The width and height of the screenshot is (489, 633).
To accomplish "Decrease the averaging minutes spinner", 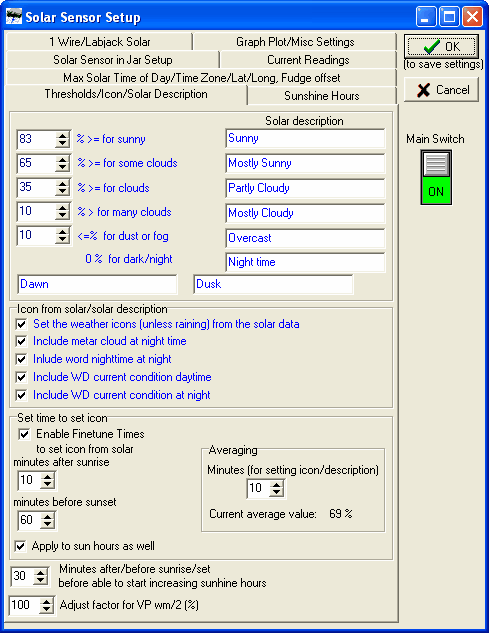I will [276, 492].
